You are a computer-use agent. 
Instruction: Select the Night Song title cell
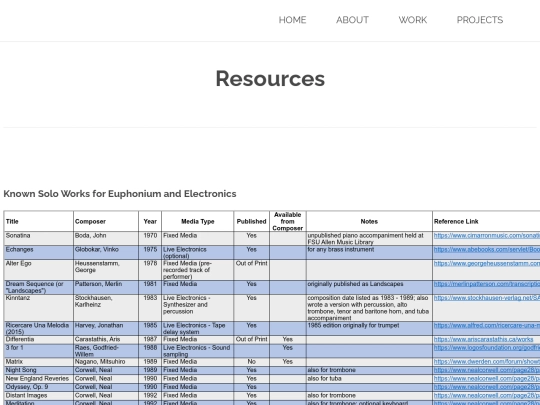point(39,370)
